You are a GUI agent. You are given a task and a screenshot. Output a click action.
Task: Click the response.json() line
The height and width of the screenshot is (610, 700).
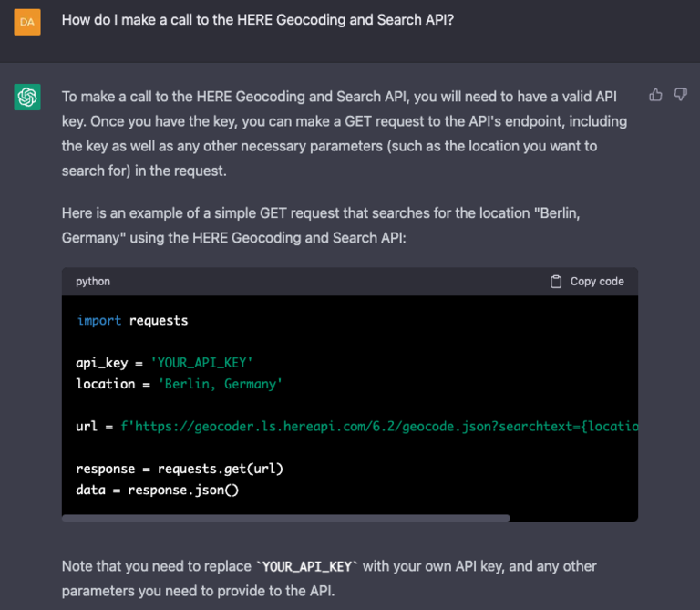coord(157,490)
